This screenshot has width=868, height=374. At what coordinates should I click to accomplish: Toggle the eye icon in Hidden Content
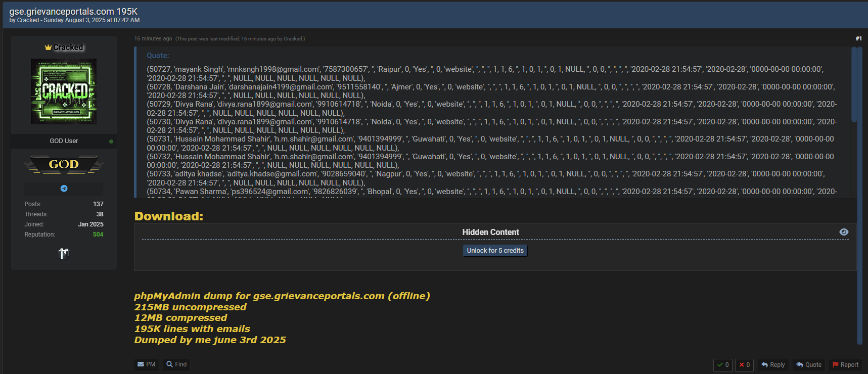(844, 232)
